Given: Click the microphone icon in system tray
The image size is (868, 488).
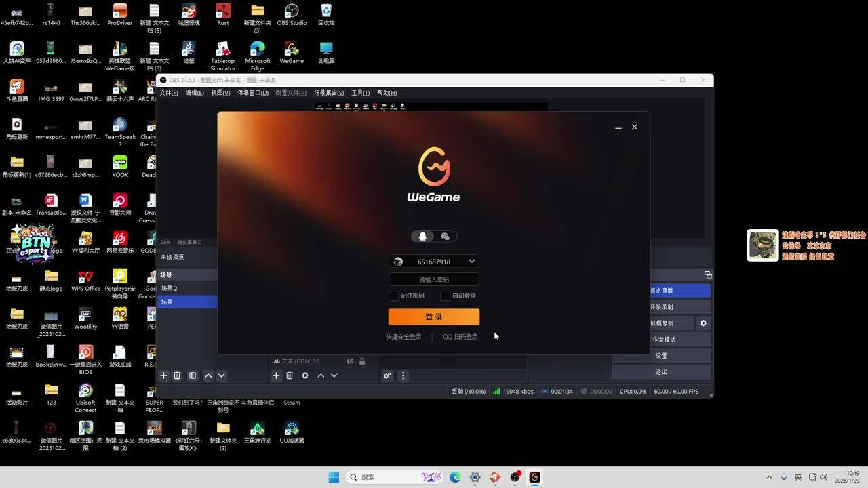Looking at the screenshot, I should pos(784,477).
